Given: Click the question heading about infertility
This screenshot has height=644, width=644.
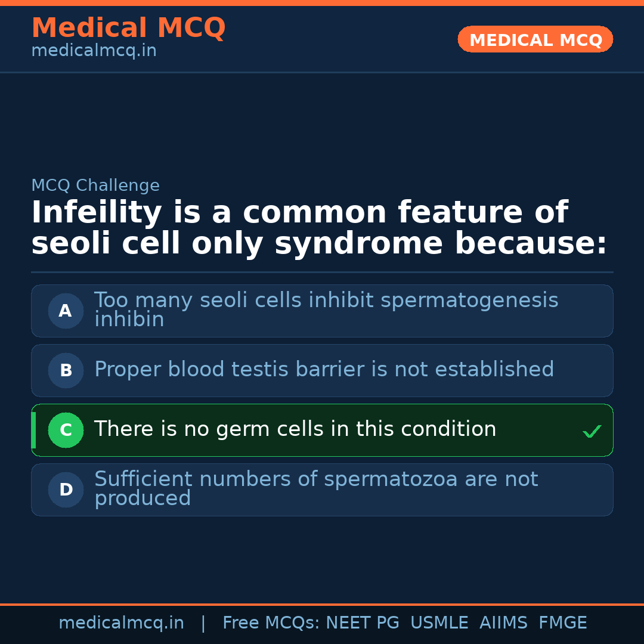Looking at the screenshot, I should point(319,228).
